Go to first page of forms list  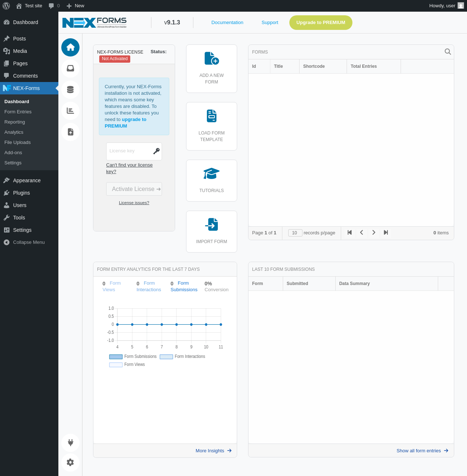point(350,233)
